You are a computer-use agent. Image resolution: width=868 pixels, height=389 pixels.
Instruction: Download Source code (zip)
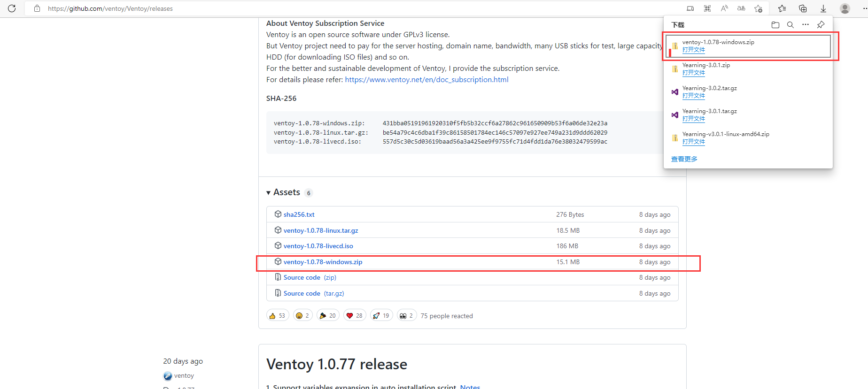pyautogui.click(x=310, y=277)
